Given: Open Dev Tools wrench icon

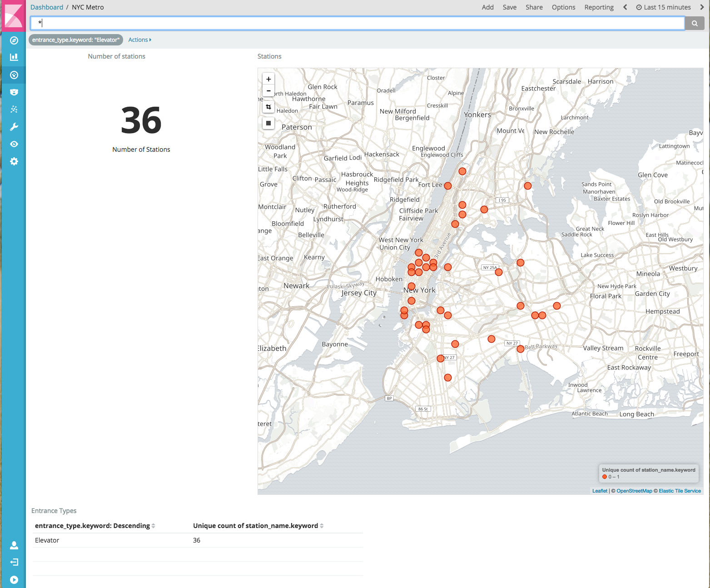Looking at the screenshot, I should point(14,127).
